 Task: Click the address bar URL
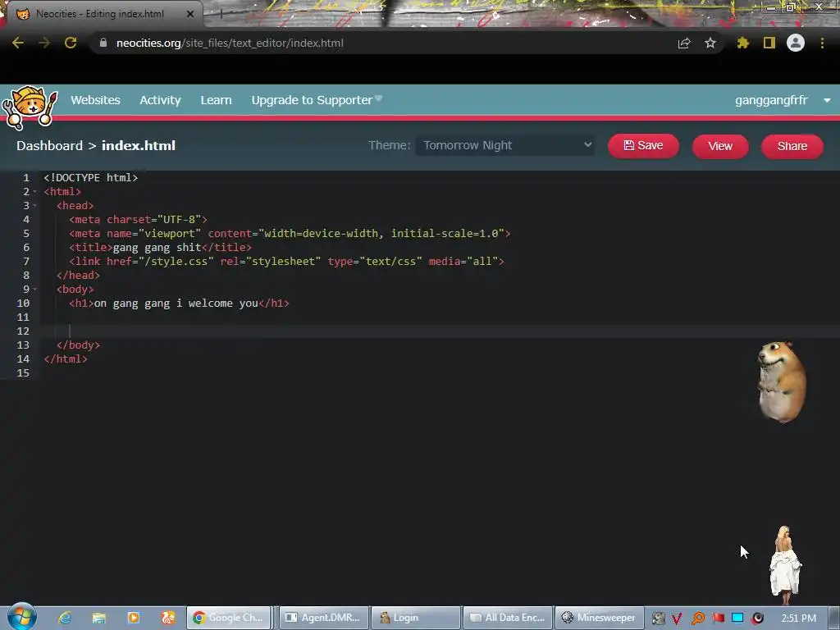click(230, 43)
